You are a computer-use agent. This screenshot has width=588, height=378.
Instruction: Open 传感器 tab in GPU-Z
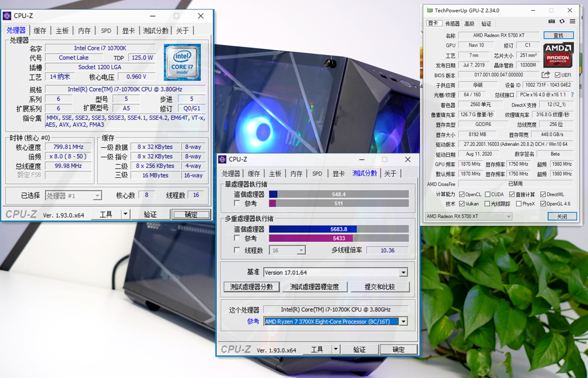click(452, 23)
